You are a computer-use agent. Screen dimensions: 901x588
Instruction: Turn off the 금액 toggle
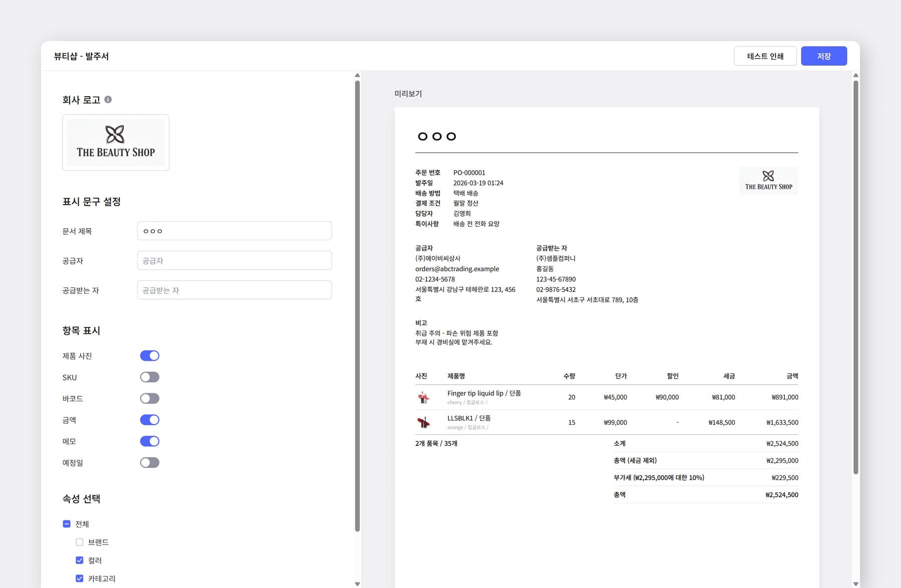coord(150,420)
